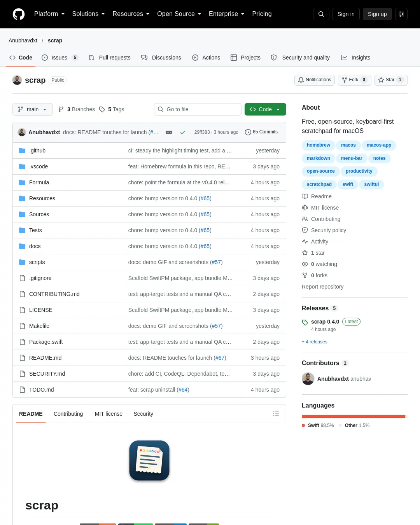Click Report repository link
Viewport: 420px width, 525px height.
(323, 287)
